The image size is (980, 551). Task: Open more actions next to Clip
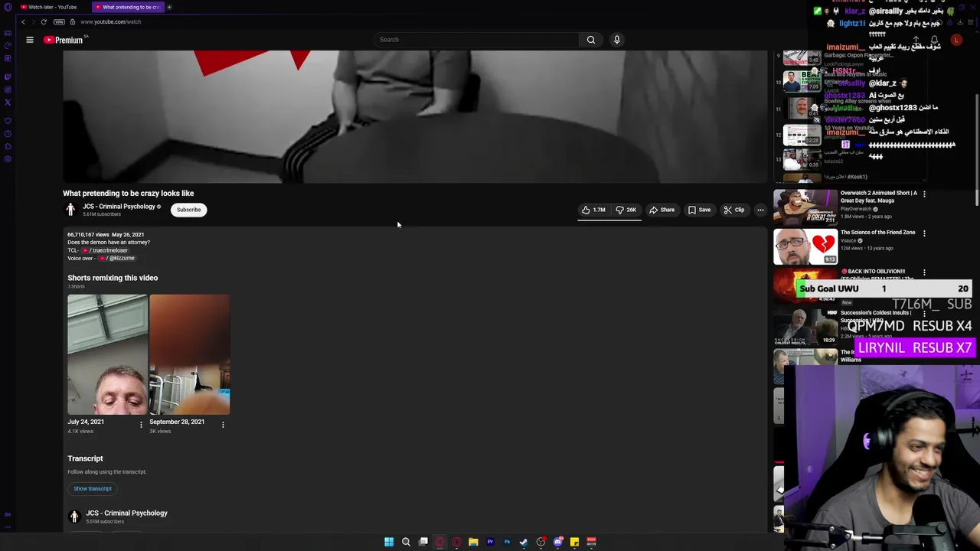[760, 210]
